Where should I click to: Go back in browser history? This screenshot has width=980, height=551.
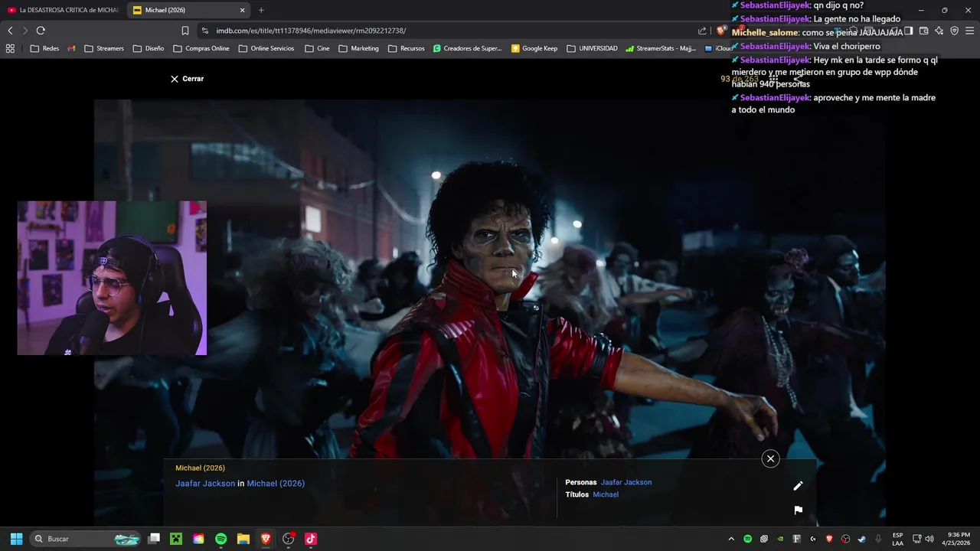coord(10,31)
